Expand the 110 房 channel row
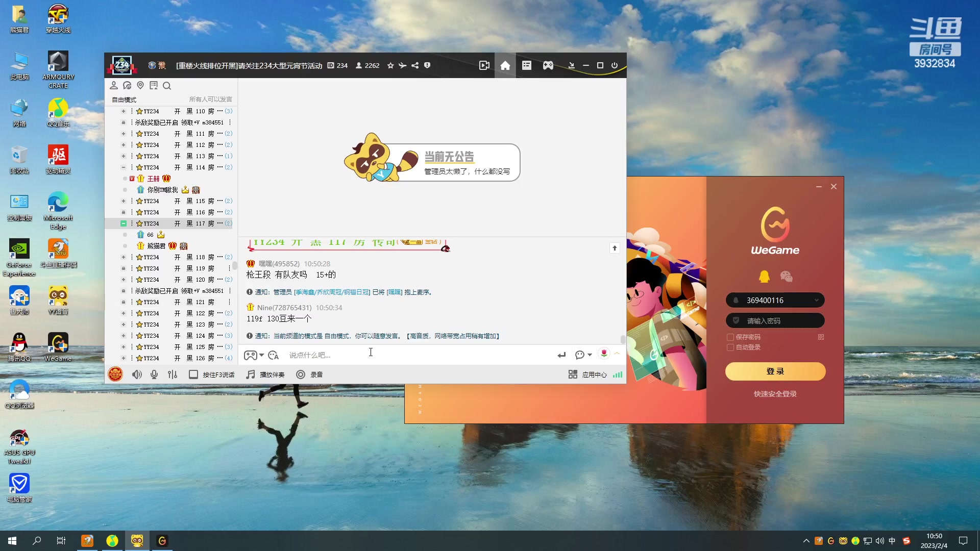 [x=123, y=111]
